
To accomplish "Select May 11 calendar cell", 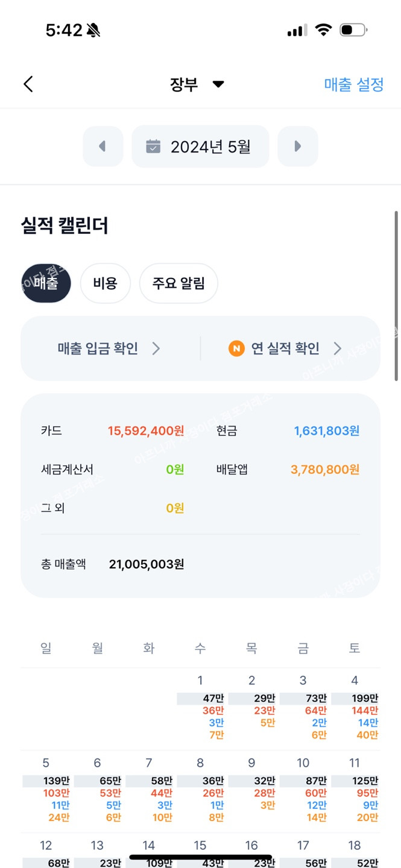I will point(355,790).
